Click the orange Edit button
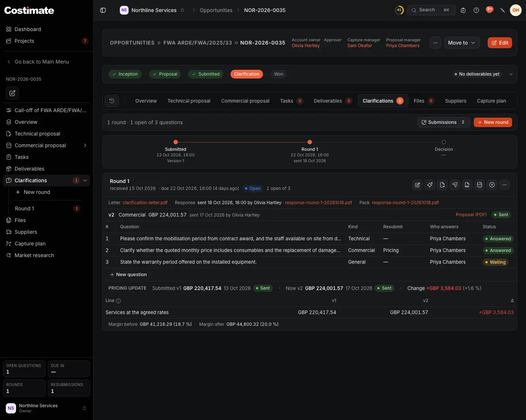The height and width of the screenshot is (420, 526). [500, 43]
